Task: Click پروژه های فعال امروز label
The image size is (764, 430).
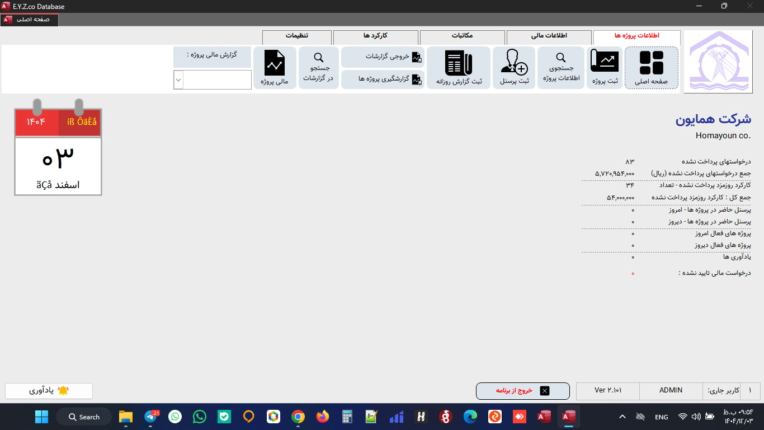Action: pos(723,233)
